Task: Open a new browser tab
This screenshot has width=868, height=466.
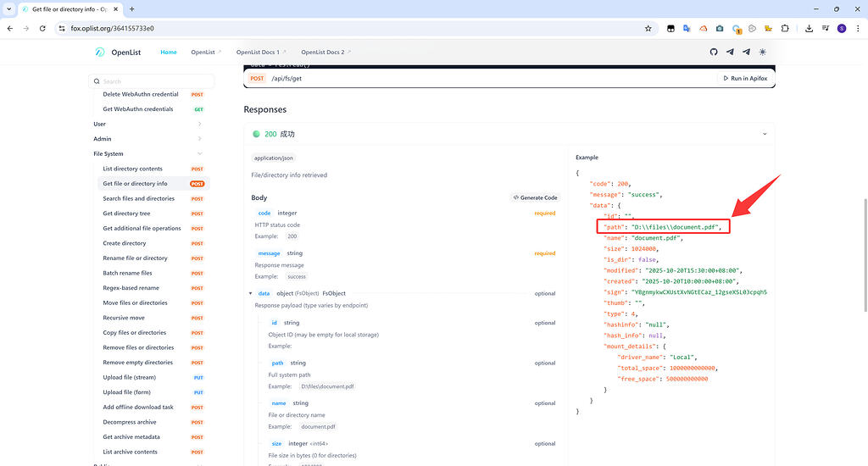Action: tap(131, 8)
